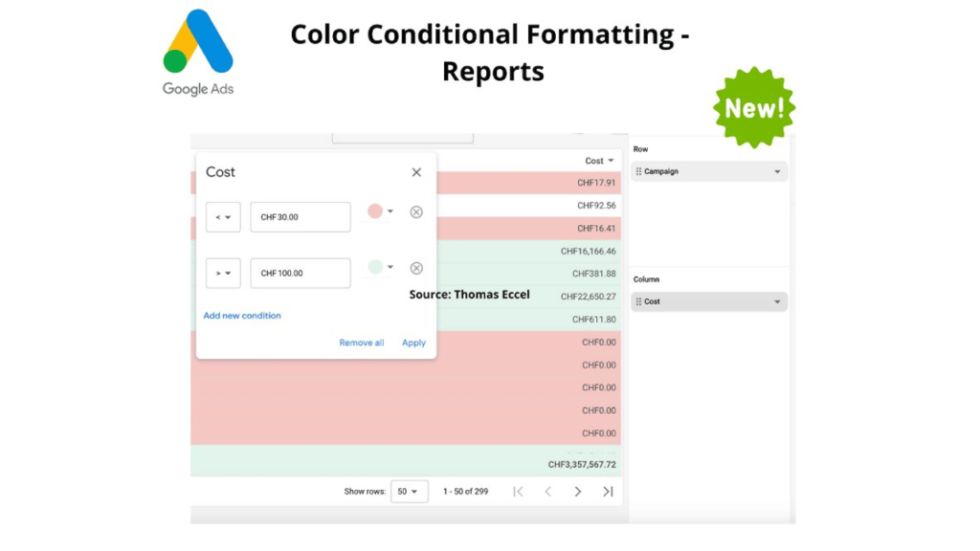Select the CHF381.88 cost cell
Image resolution: width=980 pixels, height=551 pixels.
click(x=593, y=274)
